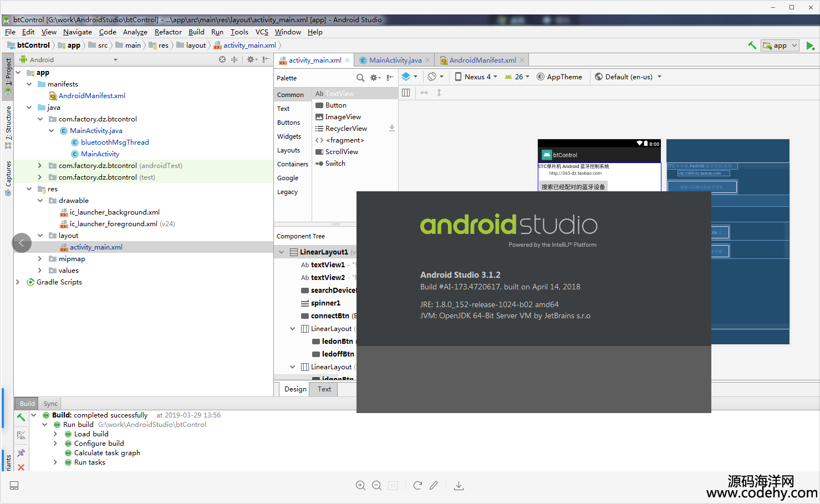
Task: Select bluetoothMsgThread class in project tree
Action: pyautogui.click(x=115, y=142)
